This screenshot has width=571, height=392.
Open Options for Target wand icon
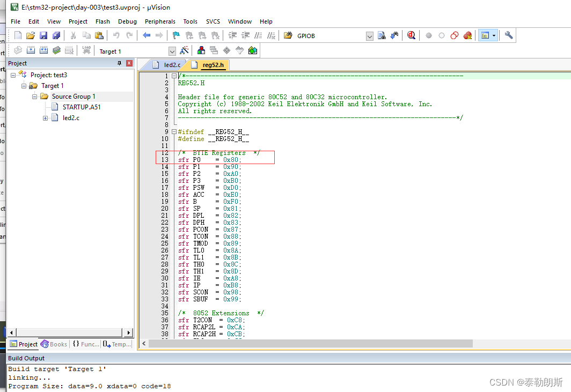coord(184,50)
